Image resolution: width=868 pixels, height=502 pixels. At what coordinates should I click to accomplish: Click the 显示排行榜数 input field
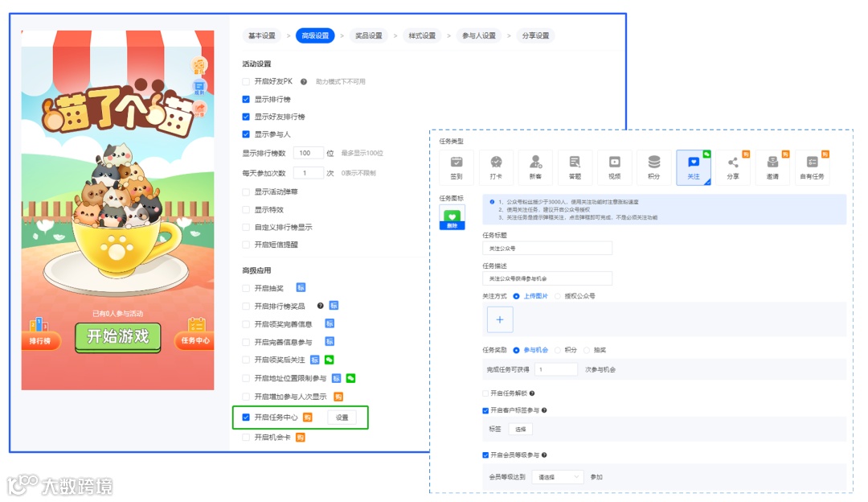pos(309,153)
